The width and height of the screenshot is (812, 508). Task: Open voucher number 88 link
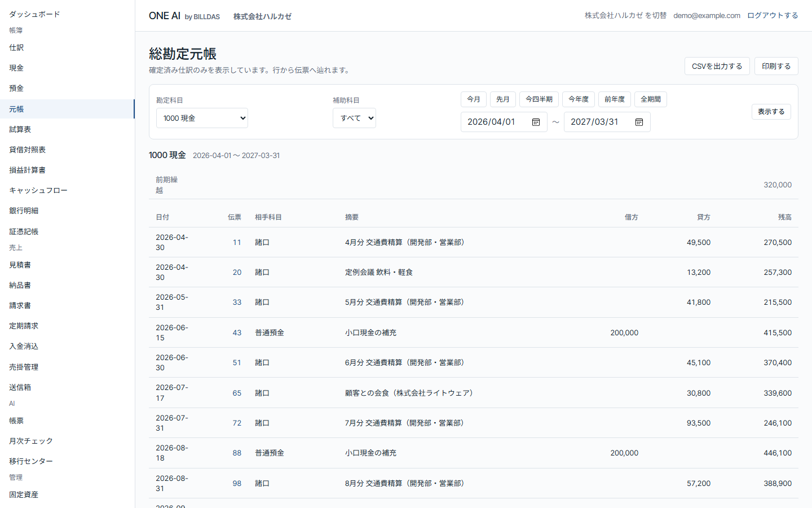tap(237, 453)
